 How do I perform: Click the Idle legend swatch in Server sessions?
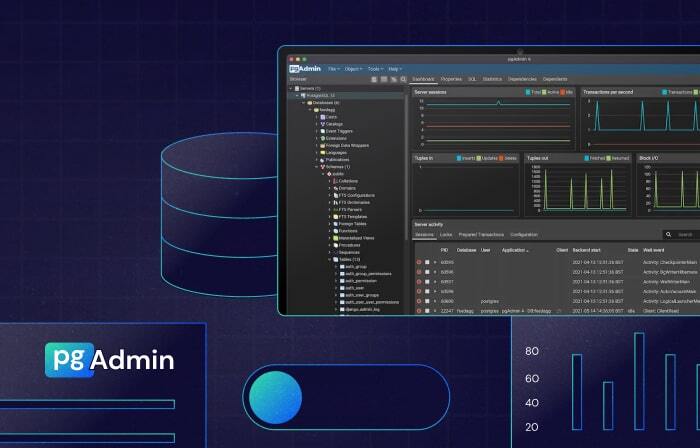pos(563,92)
